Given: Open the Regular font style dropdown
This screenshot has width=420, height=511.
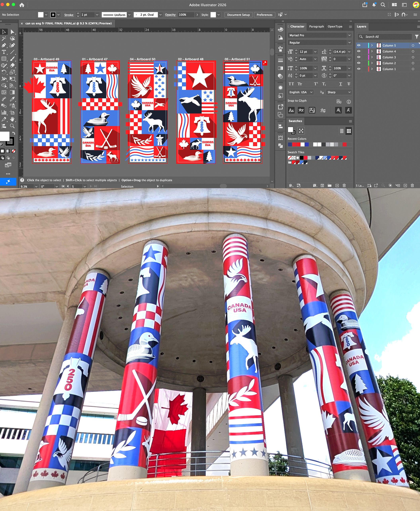Looking at the screenshot, I should [349, 43].
